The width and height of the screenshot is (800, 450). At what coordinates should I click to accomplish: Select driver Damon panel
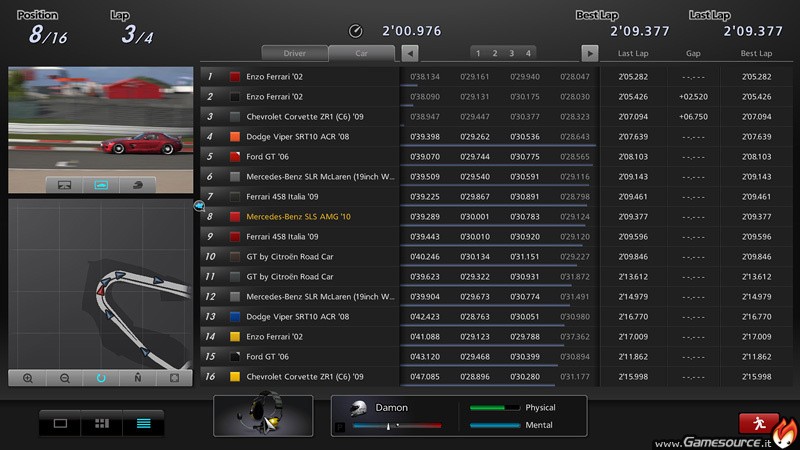392,408
